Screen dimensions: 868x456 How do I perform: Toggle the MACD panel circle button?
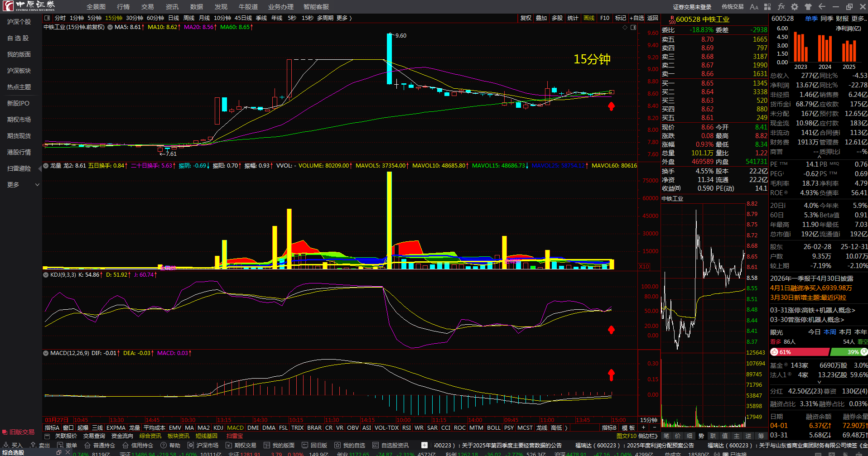pyautogui.click(x=46, y=353)
